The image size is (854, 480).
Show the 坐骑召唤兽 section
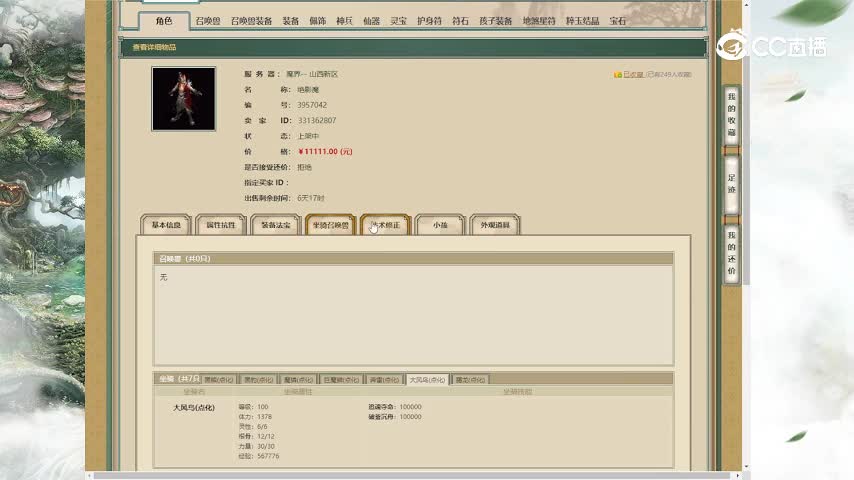(331, 224)
